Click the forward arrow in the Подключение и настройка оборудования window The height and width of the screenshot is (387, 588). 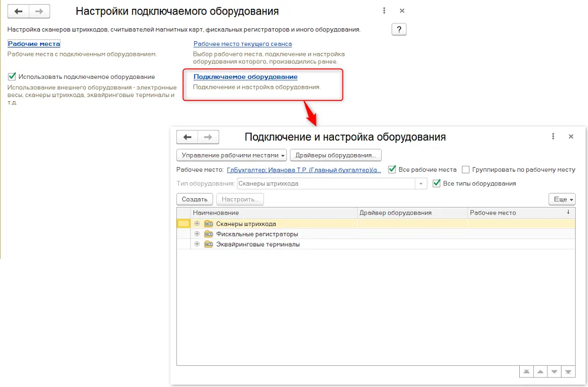click(x=208, y=137)
